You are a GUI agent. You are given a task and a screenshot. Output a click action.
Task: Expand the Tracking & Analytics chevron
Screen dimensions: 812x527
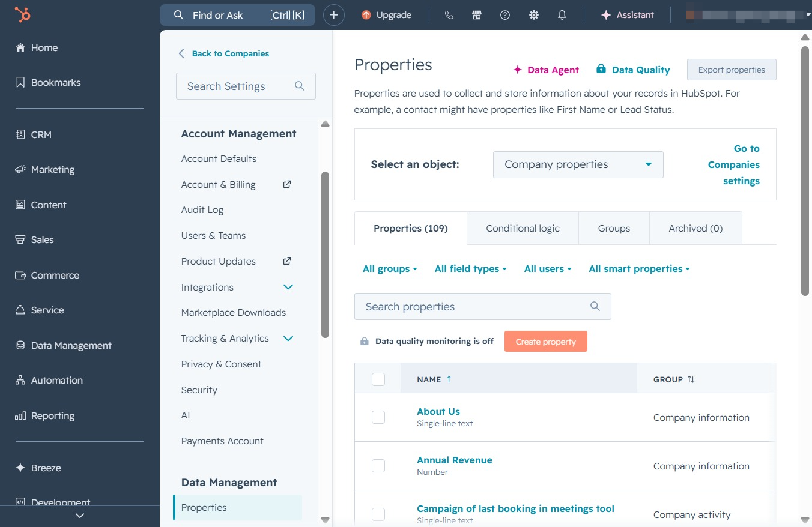pyautogui.click(x=288, y=339)
